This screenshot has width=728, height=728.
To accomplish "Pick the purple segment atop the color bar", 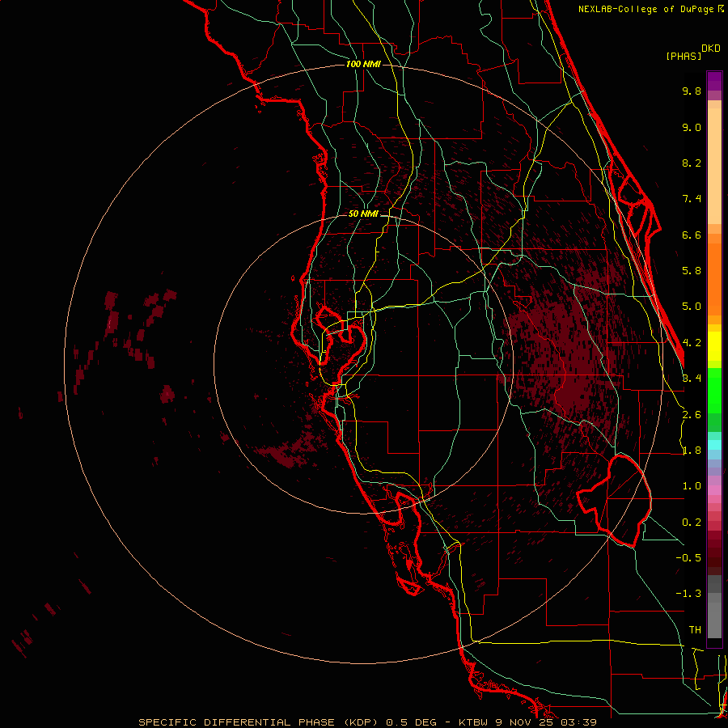I will (x=714, y=81).
